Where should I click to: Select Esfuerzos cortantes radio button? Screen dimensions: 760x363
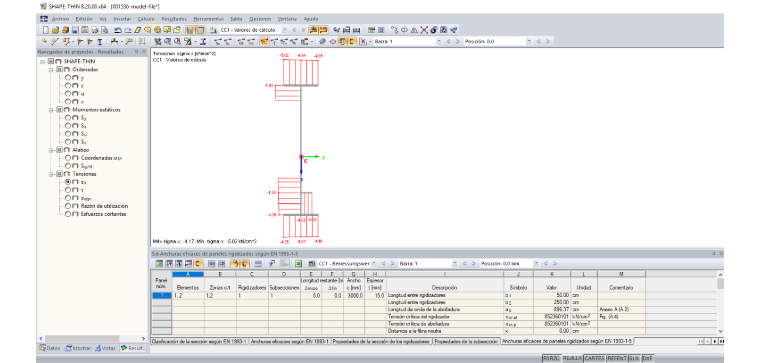68,214
